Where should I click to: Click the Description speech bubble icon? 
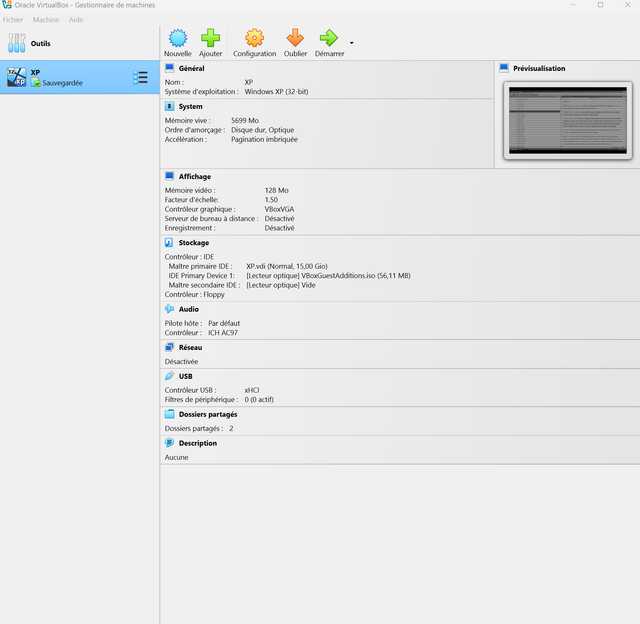169,443
